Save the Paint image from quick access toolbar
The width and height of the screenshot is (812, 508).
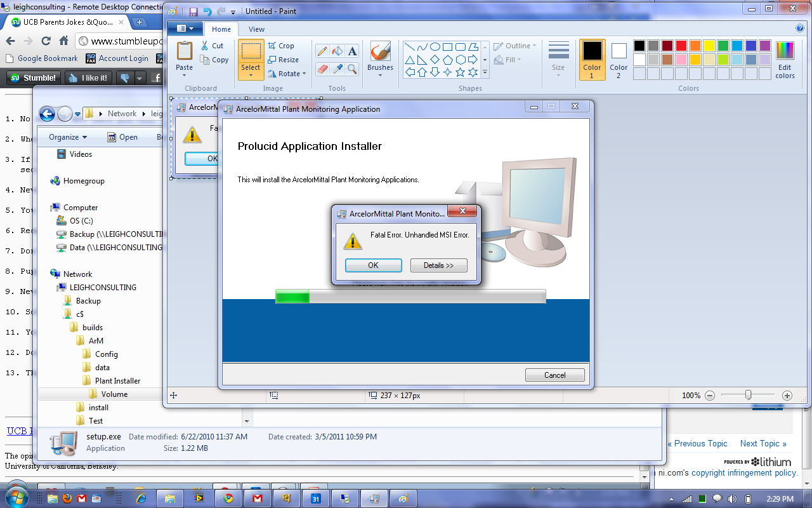point(193,11)
